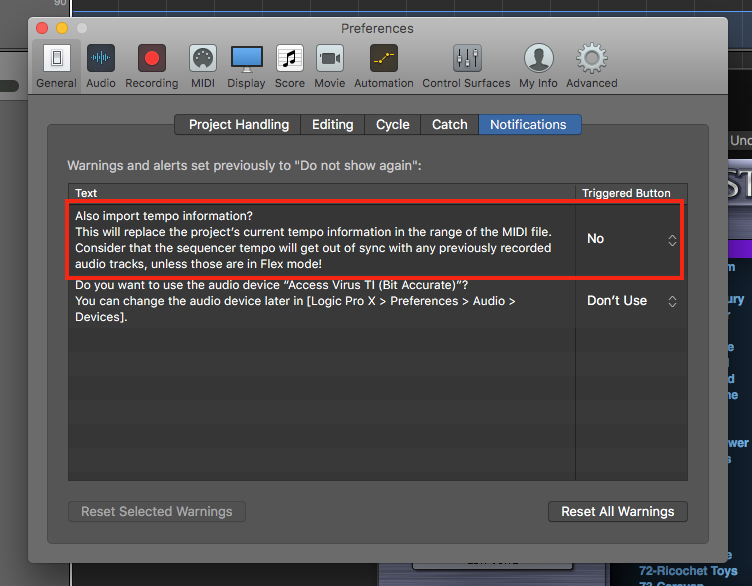Open the Cycle tab

pos(392,125)
